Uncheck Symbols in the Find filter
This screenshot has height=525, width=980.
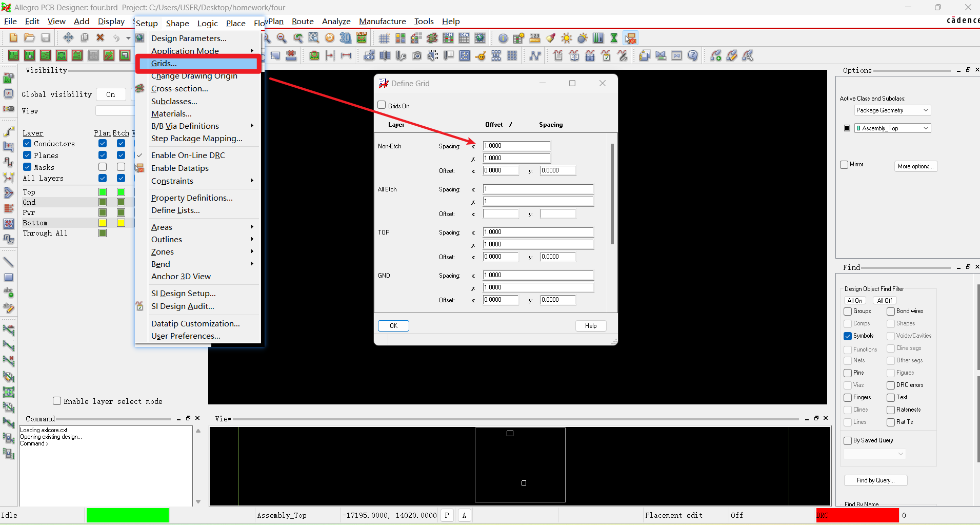848,336
